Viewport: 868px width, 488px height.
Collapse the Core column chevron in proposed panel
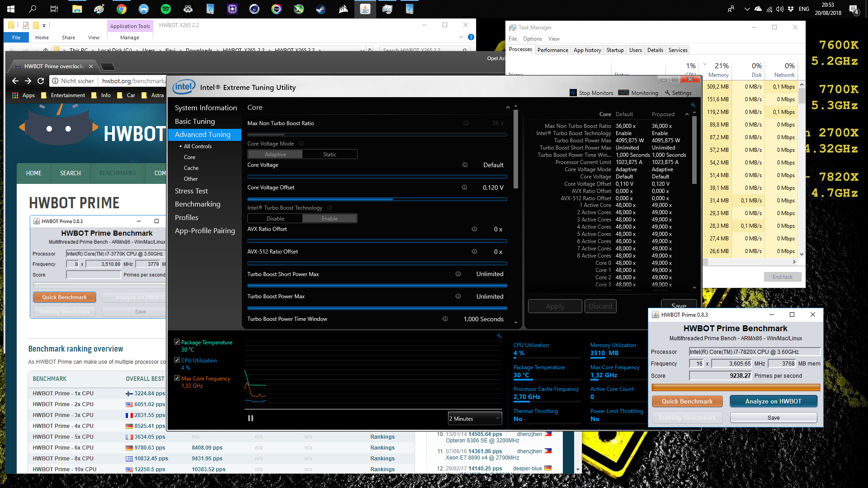(687, 114)
